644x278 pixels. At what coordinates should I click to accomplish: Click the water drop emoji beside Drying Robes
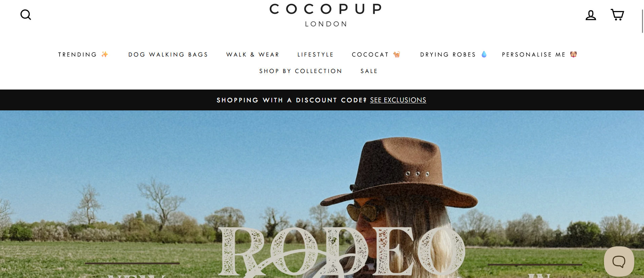click(x=484, y=55)
